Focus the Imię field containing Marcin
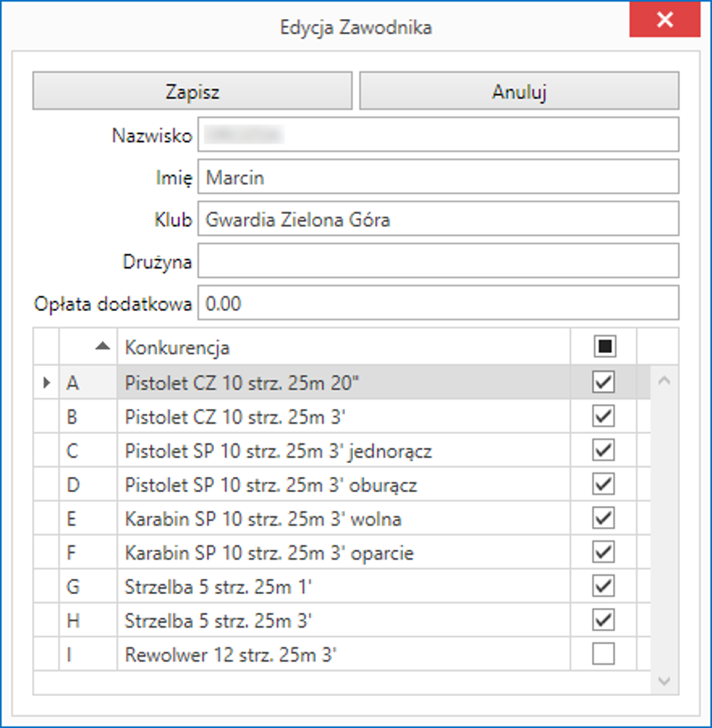Image resolution: width=712 pixels, height=728 pixels. coord(438,178)
